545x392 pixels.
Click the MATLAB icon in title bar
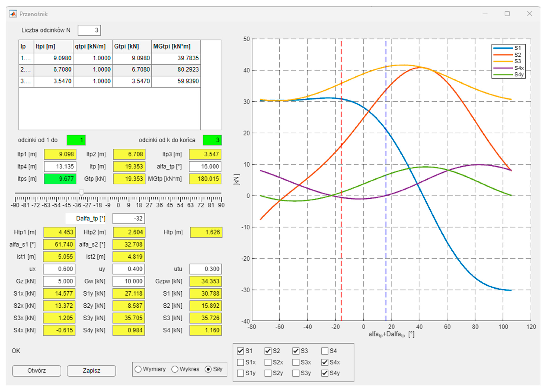13,14
